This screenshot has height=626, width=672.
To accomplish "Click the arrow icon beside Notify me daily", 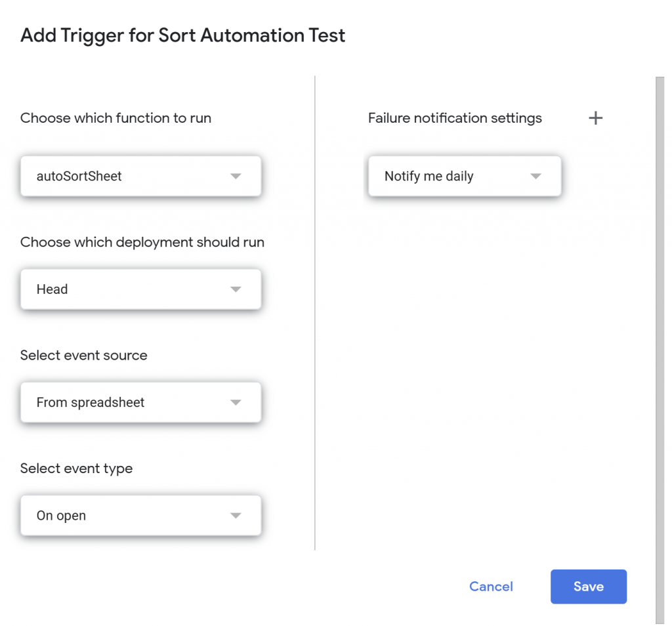I will (x=535, y=177).
